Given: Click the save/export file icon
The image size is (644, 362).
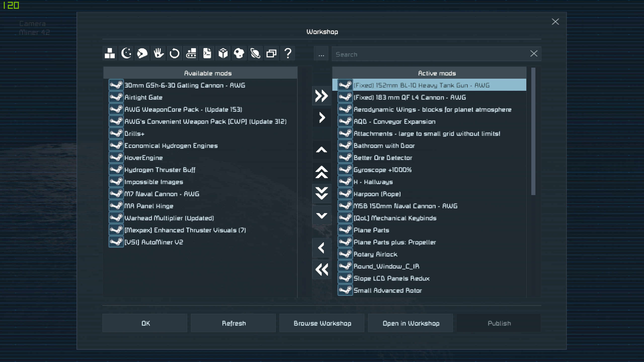Looking at the screenshot, I should [x=207, y=54].
